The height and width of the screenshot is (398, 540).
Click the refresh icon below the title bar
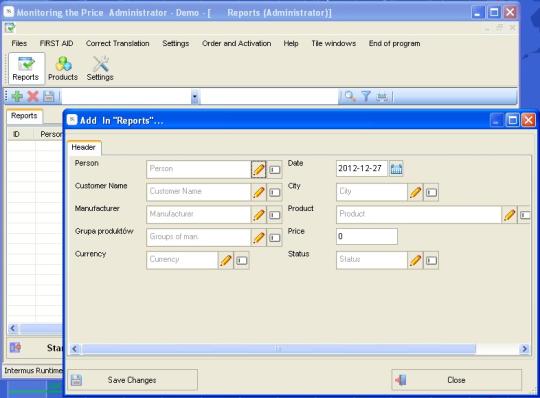pyautogui.click(x=10, y=28)
